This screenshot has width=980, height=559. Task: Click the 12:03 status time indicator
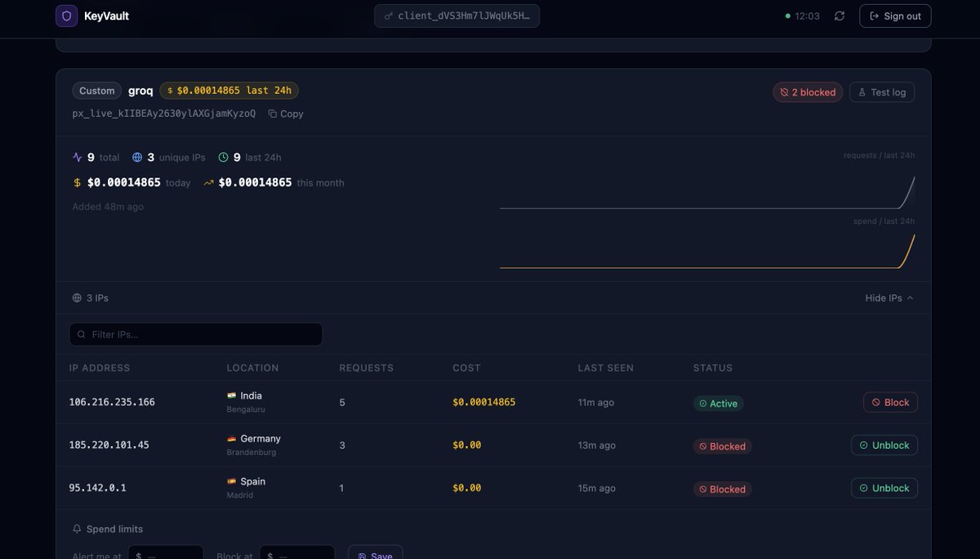(802, 16)
